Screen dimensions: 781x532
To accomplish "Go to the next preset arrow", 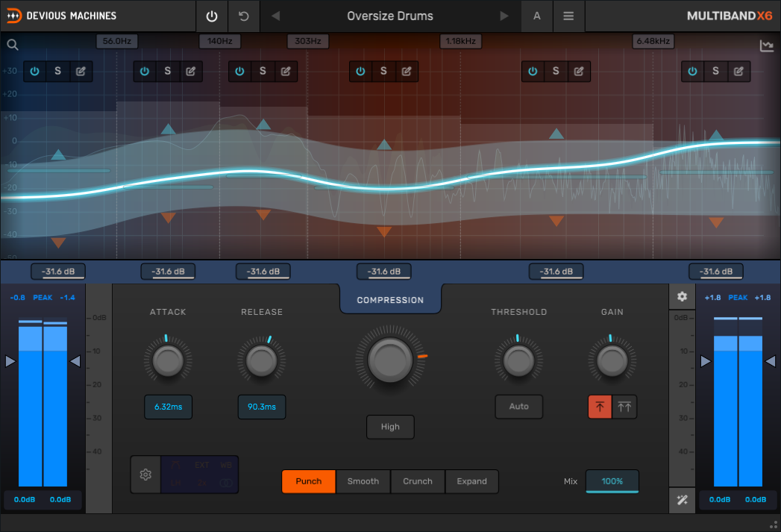I will [504, 16].
